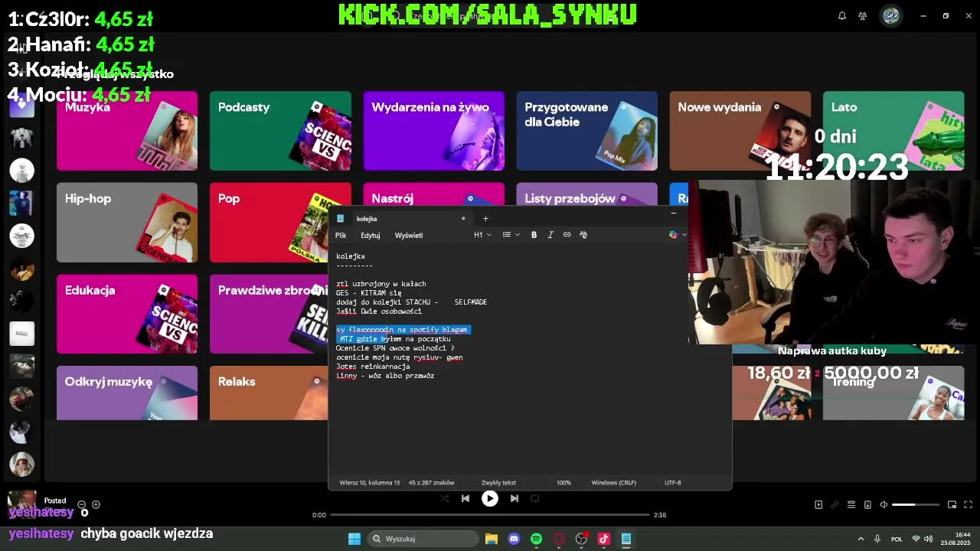Select the kolejka tab in Notepad
The image size is (980, 551).
[402, 218]
